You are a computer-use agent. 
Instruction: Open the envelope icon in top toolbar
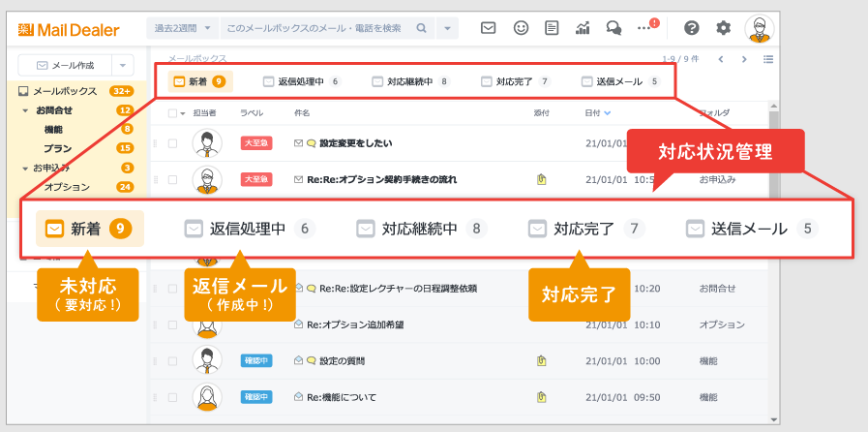pyautogui.click(x=488, y=28)
